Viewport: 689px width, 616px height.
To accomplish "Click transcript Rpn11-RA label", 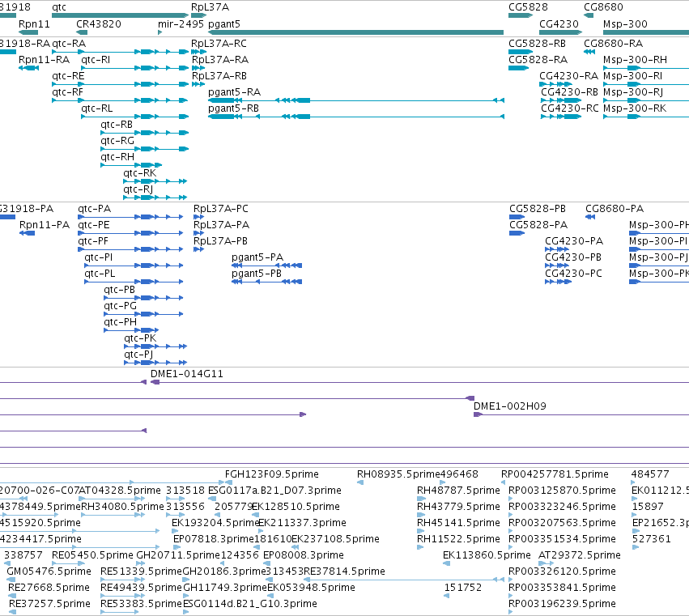I will (x=44, y=60).
